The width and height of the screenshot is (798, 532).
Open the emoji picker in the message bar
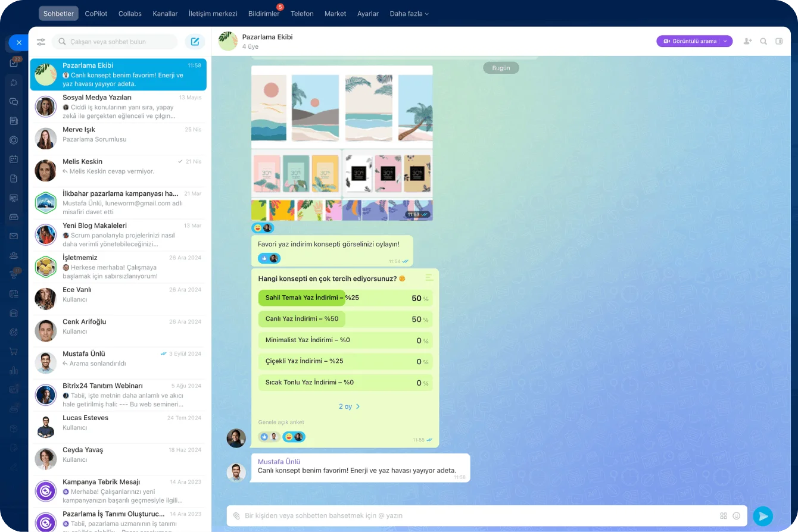coord(737,515)
